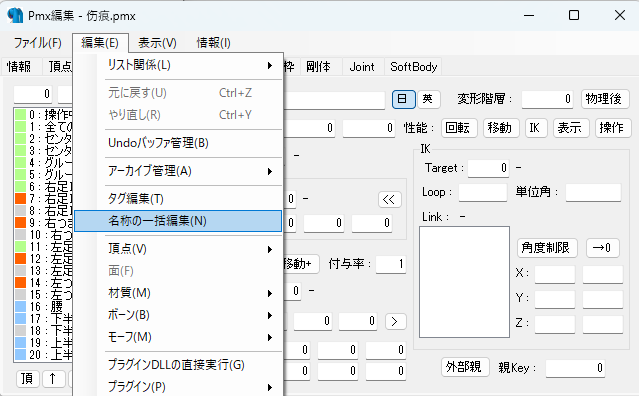
Task: Click the PmxEditor app icon in title bar
Action: tap(15, 15)
